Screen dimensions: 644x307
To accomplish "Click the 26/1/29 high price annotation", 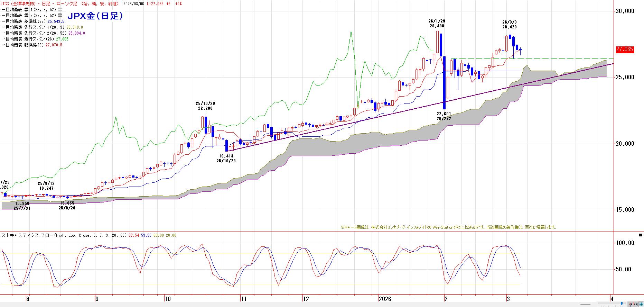I will (x=437, y=24).
